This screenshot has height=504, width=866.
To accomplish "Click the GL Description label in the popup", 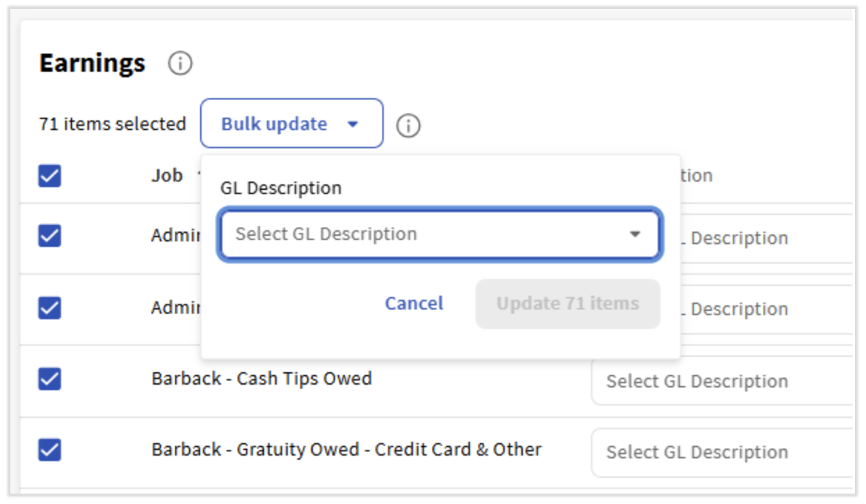I will point(280,188).
